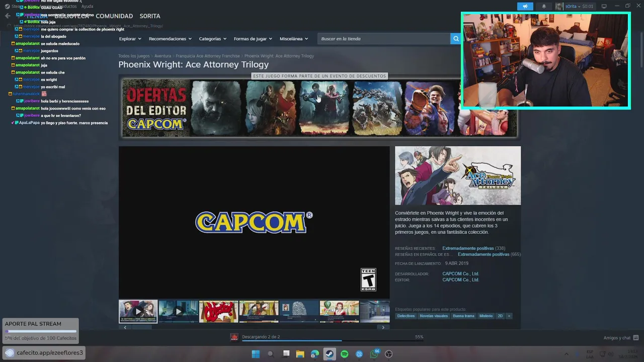Click the CAPCOM Co., Ltd. developer link
Viewport: 644px width, 362px height.
[x=460, y=274]
